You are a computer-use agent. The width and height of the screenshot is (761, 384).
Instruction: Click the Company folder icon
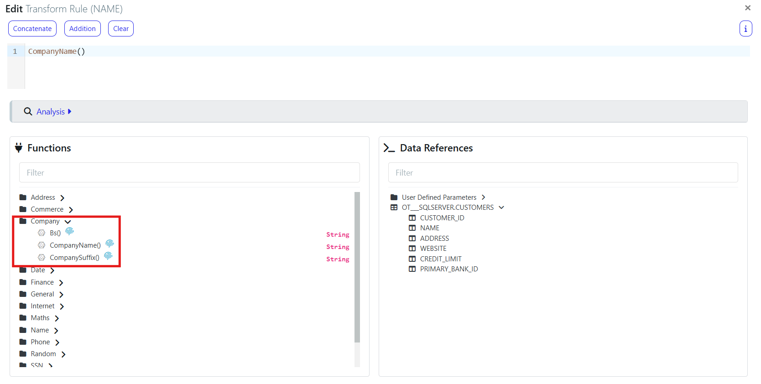click(x=23, y=221)
